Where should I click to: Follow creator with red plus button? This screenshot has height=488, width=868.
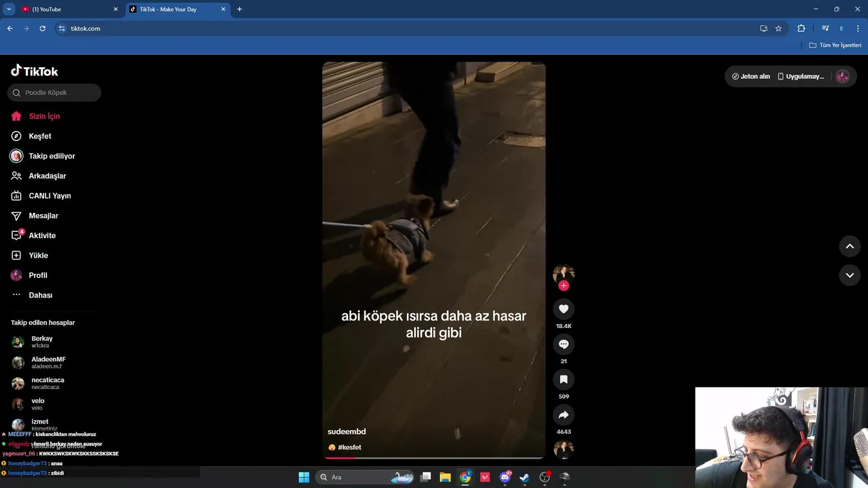564,285
